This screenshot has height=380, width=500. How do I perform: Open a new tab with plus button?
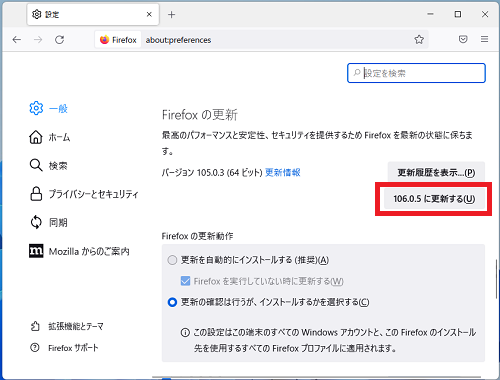(171, 15)
